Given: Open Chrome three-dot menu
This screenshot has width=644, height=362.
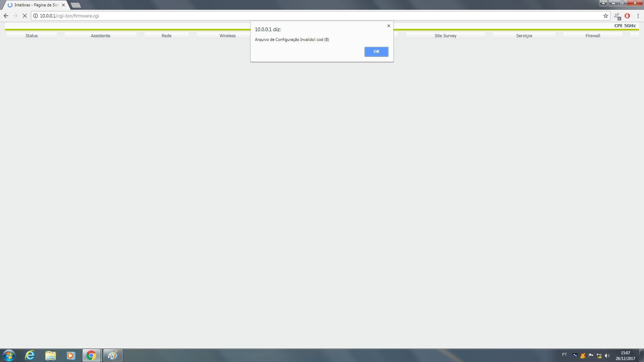Looking at the screenshot, I should point(638,16).
